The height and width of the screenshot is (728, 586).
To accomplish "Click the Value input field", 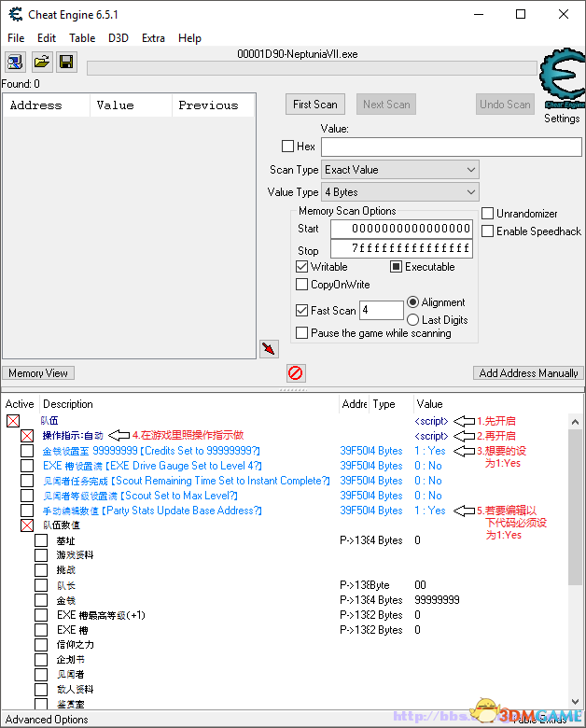I will pyautogui.click(x=452, y=147).
